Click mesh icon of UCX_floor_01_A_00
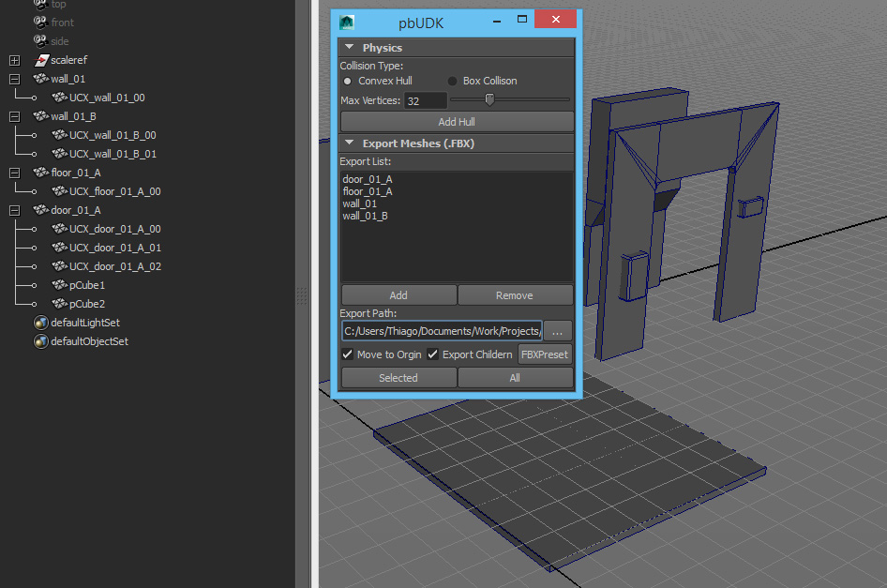This screenshot has width=887, height=588. click(59, 191)
